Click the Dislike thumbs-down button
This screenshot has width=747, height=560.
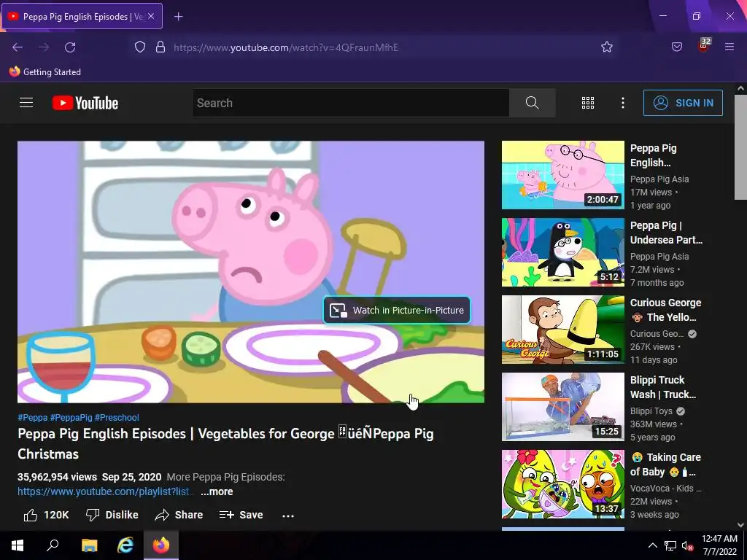[112, 515]
